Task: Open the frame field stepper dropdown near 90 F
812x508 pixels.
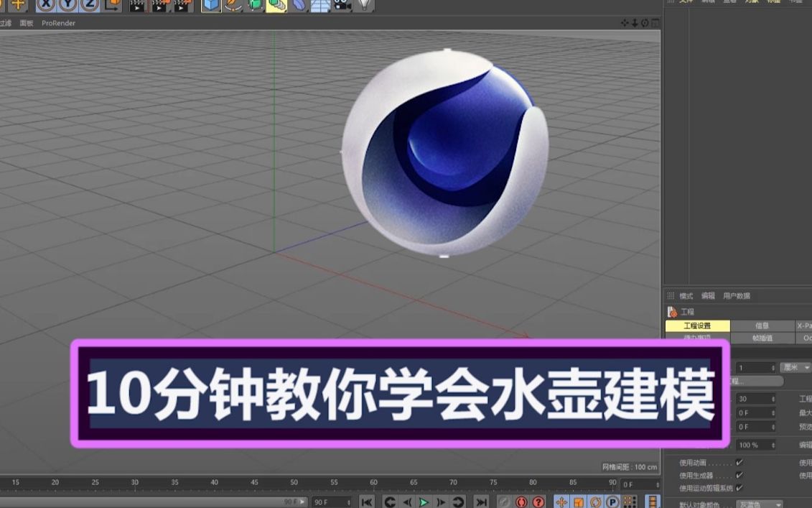Action: pos(350,502)
